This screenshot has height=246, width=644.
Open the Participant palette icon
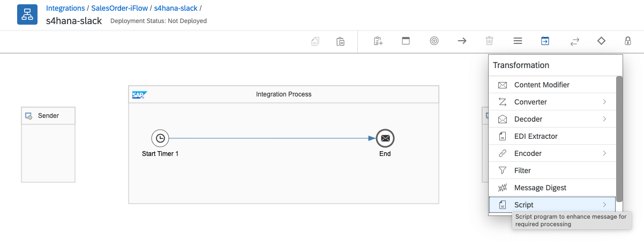378,41
